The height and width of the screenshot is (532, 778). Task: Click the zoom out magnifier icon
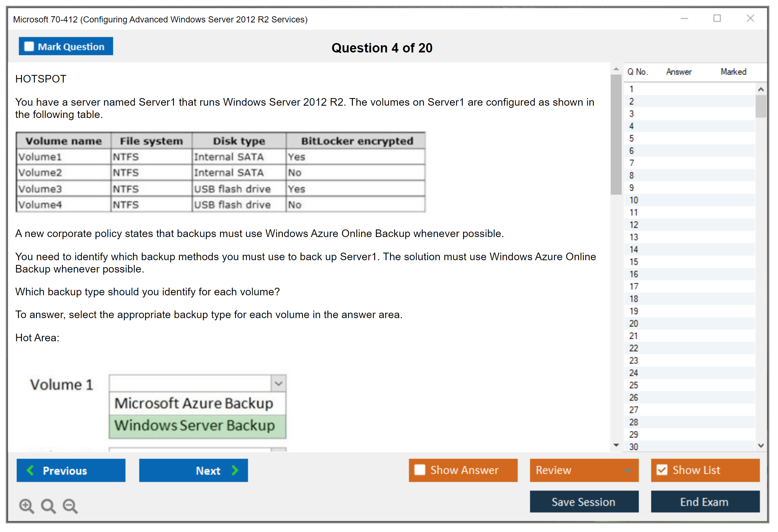coord(70,506)
